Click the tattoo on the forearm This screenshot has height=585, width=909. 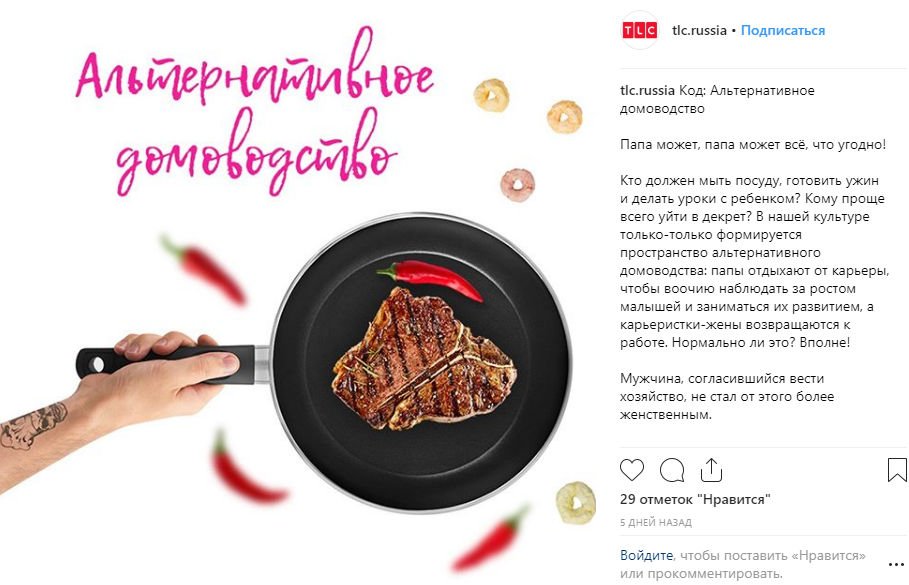pyautogui.click(x=34, y=426)
